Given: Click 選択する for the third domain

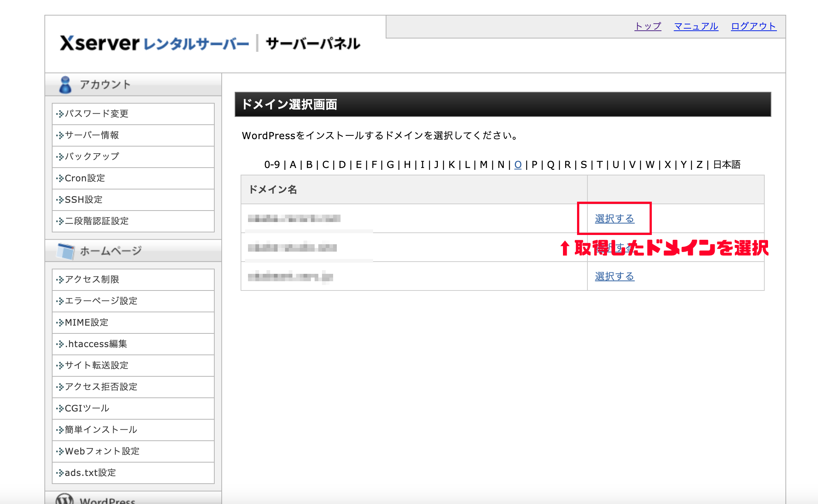Looking at the screenshot, I should [x=614, y=276].
